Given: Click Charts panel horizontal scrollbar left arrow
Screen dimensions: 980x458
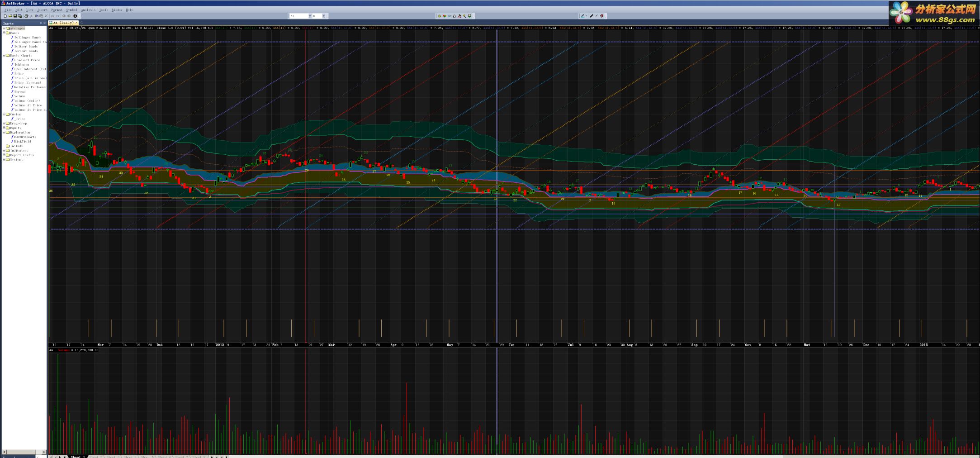Looking at the screenshot, I should [x=4, y=452].
